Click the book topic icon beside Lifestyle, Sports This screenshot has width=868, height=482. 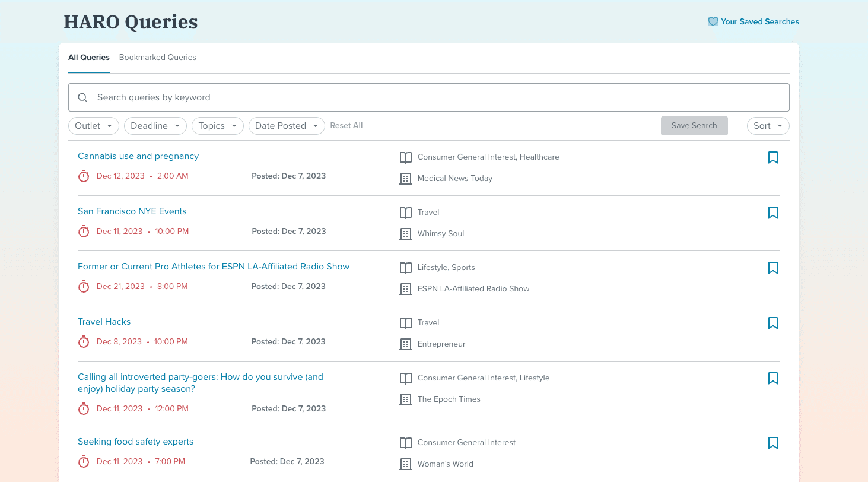[406, 268]
